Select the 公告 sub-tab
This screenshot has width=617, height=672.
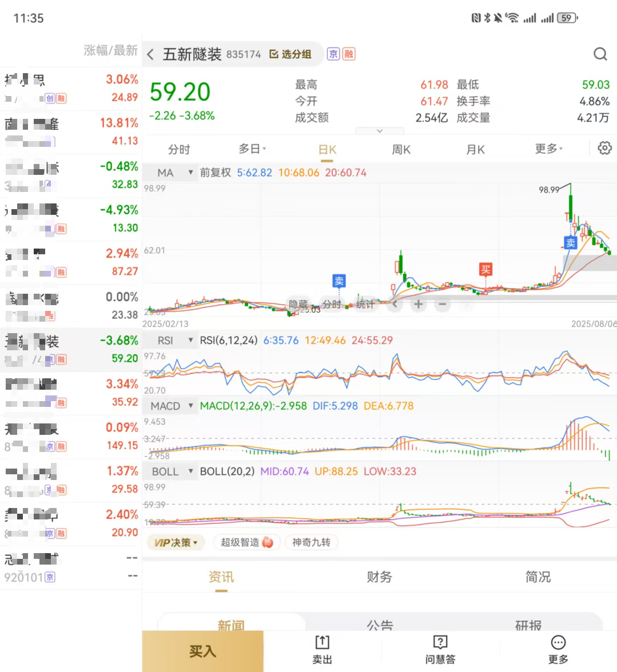point(380,624)
